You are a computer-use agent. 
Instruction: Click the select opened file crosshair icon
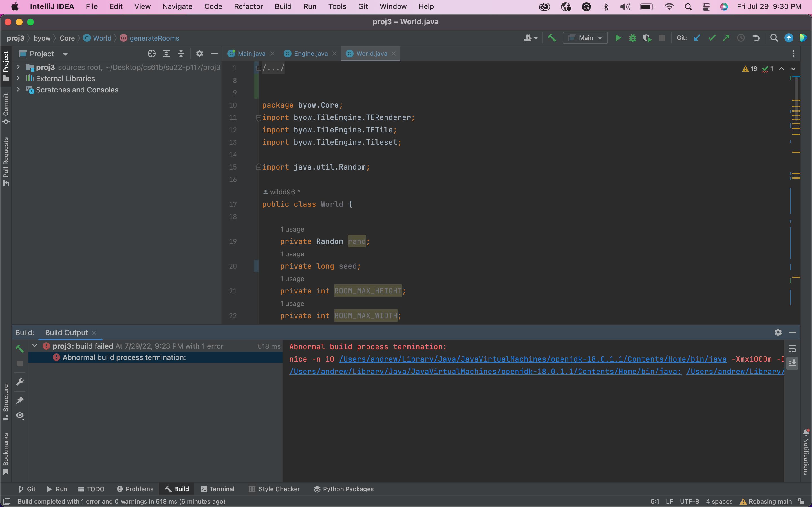pyautogui.click(x=151, y=54)
